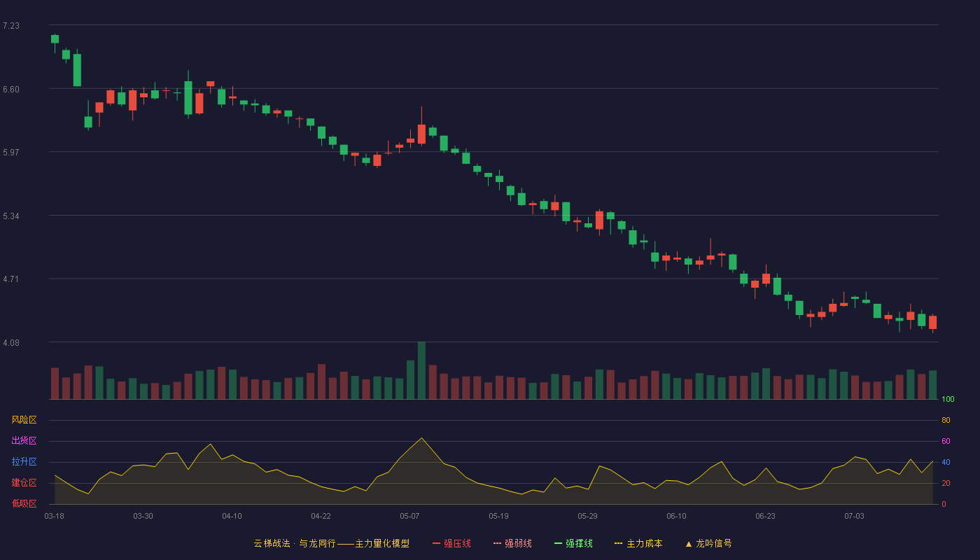Viewport: 980px width, 560px height.
Task: Click the 04-22 date label
Action: [x=321, y=516]
